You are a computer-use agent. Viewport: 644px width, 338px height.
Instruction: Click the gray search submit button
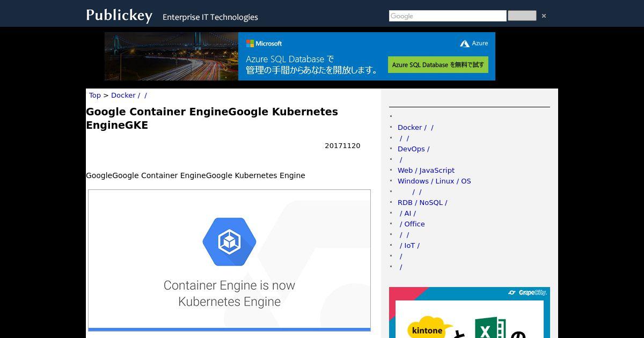522,16
